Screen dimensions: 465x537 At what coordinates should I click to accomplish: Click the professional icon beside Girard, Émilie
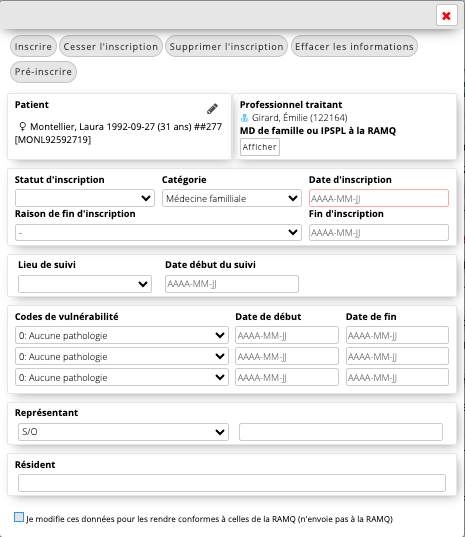[x=244, y=118]
